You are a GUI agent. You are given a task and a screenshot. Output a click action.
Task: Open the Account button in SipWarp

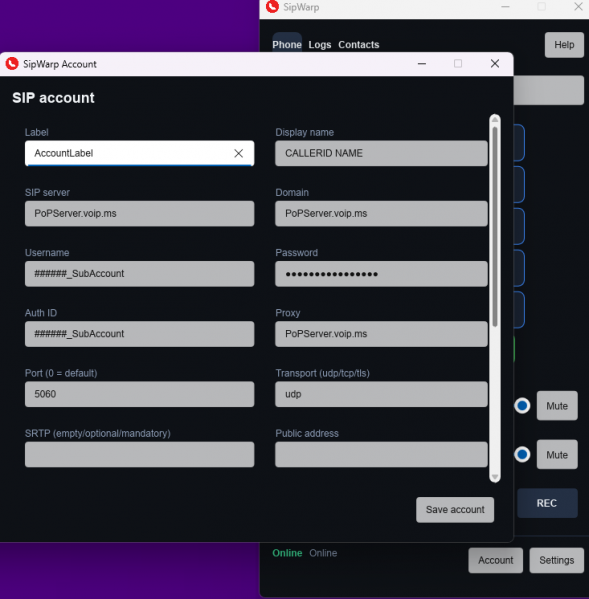pyautogui.click(x=495, y=560)
